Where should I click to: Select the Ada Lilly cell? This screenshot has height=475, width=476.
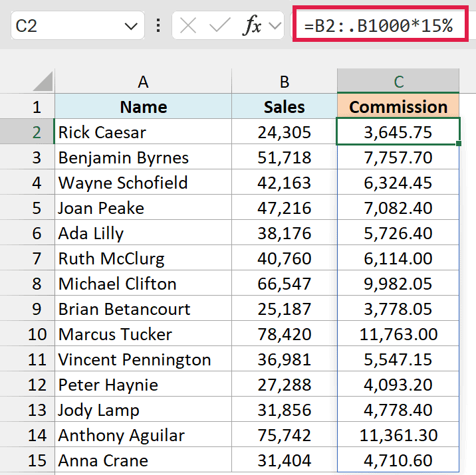[144, 233]
